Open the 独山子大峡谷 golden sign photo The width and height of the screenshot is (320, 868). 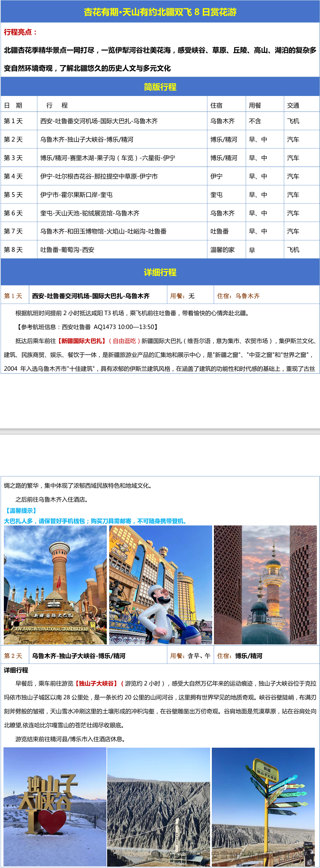pos(55,807)
